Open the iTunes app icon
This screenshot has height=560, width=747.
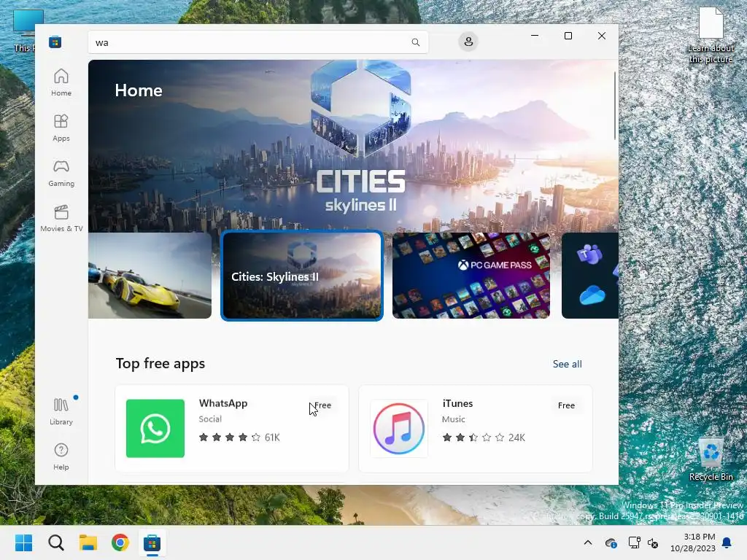pyautogui.click(x=399, y=429)
